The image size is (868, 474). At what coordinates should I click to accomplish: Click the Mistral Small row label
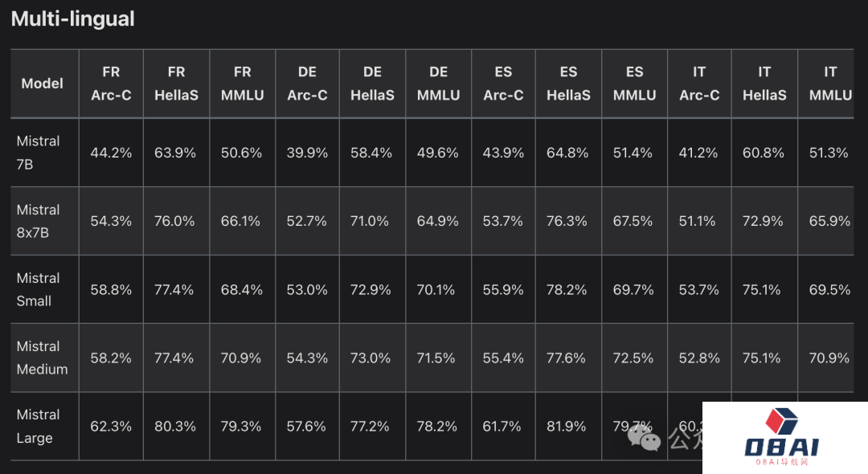pyautogui.click(x=39, y=289)
